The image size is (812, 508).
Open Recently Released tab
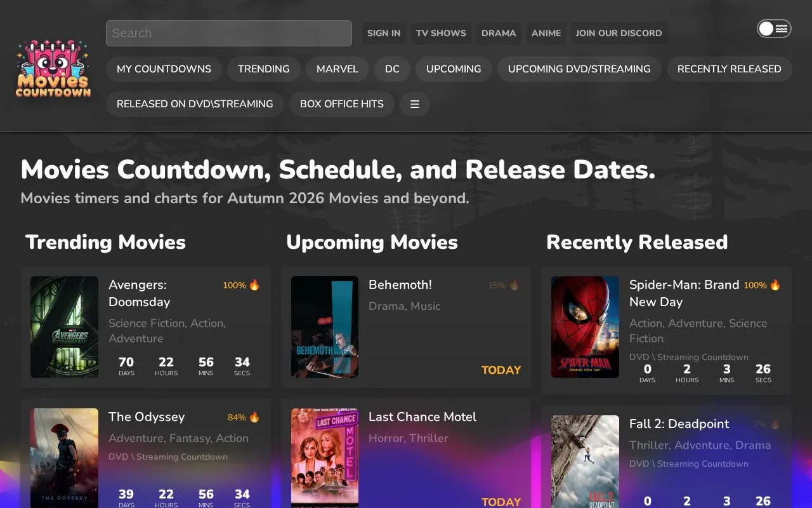(x=730, y=69)
